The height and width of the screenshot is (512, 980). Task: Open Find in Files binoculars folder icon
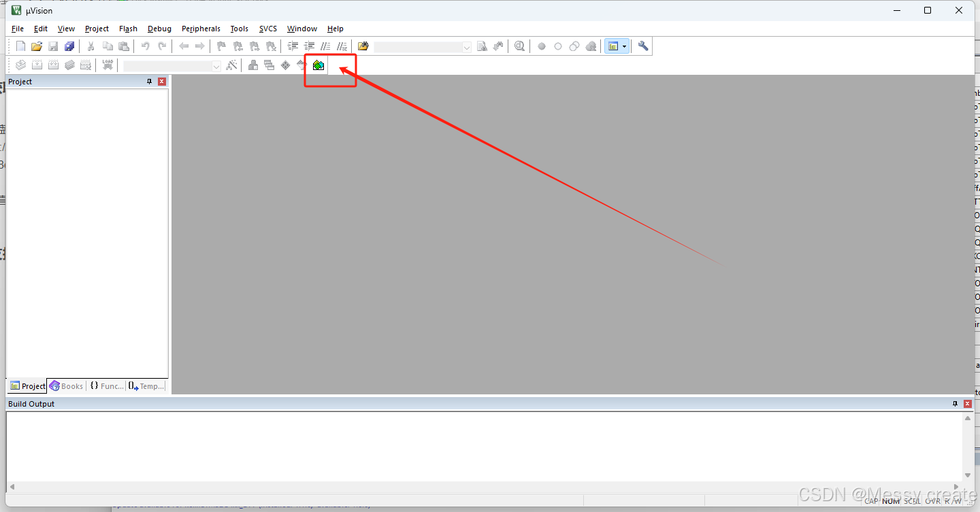[363, 46]
